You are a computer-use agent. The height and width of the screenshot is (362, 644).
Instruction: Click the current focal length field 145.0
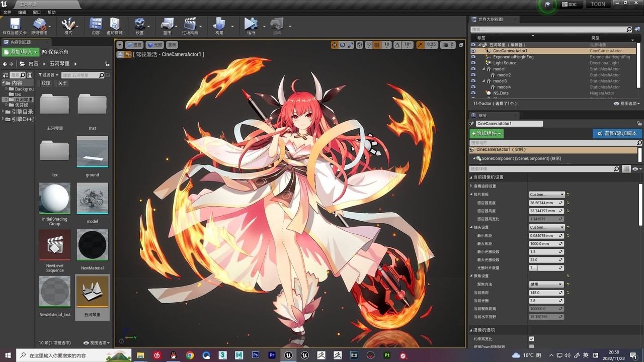(546, 293)
